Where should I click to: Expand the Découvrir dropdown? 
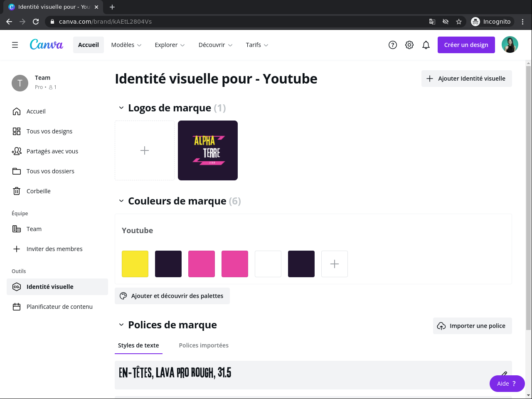coord(216,45)
